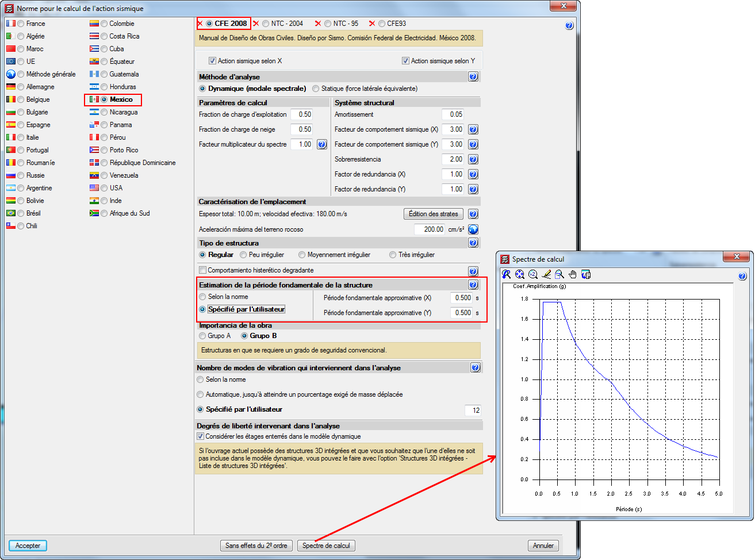Open help for Factor de redundancia (Y)
This screenshot has width=755, height=560.
(x=473, y=189)
